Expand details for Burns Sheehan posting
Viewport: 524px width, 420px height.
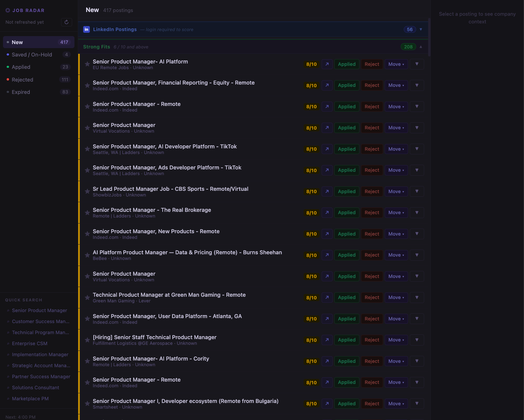pos(417,255)
